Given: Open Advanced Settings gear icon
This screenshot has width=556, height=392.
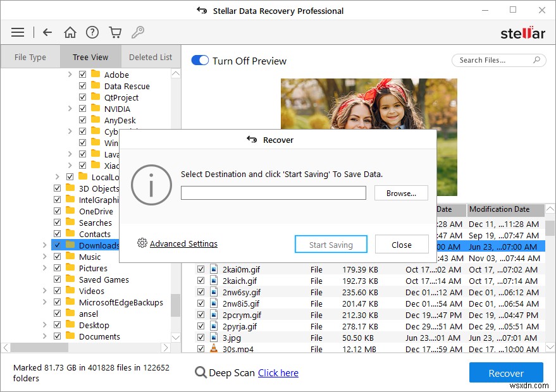Looking at the screenshot, I should 144,243.
